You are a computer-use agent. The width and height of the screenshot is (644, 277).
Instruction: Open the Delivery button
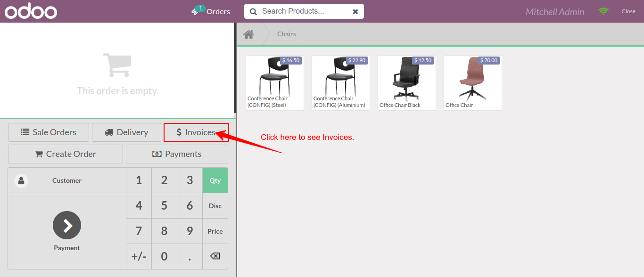click(126, 132)
